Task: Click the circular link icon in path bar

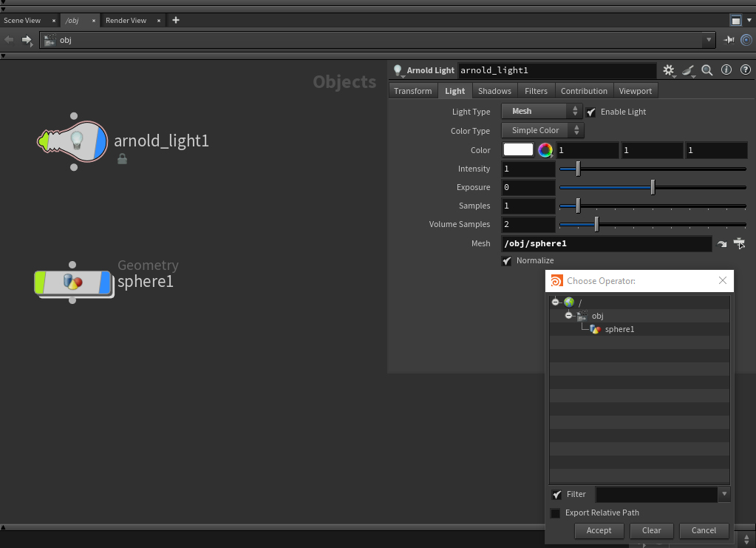Action: coord(746,39)
